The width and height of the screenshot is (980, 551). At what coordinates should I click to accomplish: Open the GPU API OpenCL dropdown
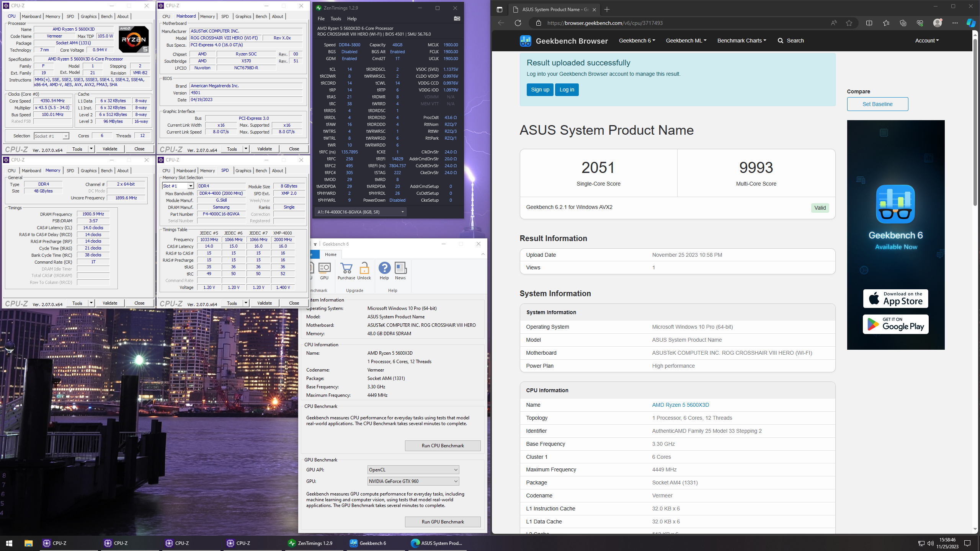click(413, 470)
